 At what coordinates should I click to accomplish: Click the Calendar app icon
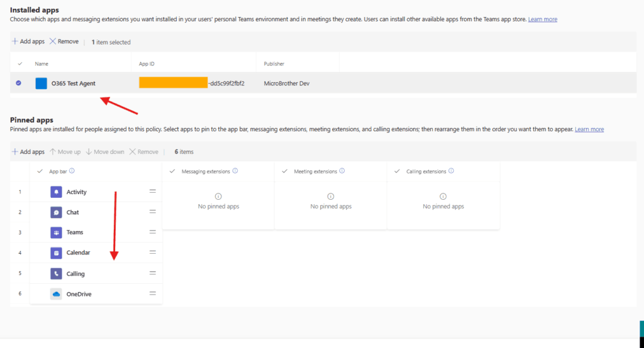56,253
